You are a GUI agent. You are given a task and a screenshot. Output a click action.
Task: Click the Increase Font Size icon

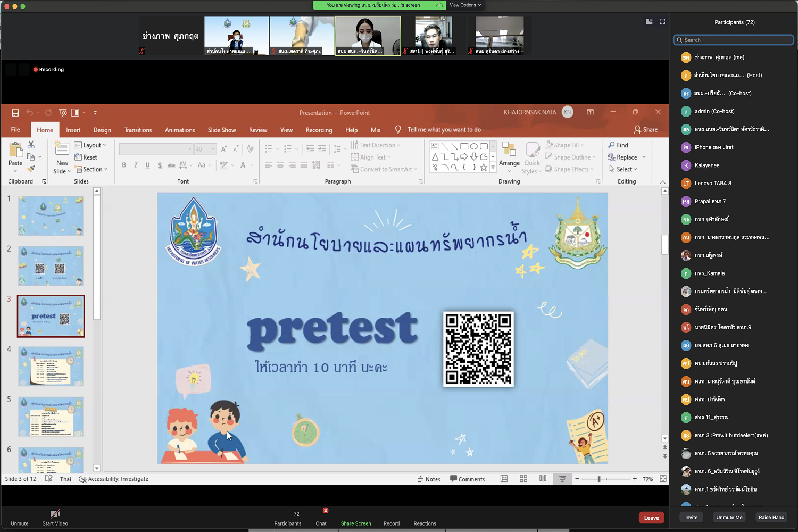click(x=224, y=149)
